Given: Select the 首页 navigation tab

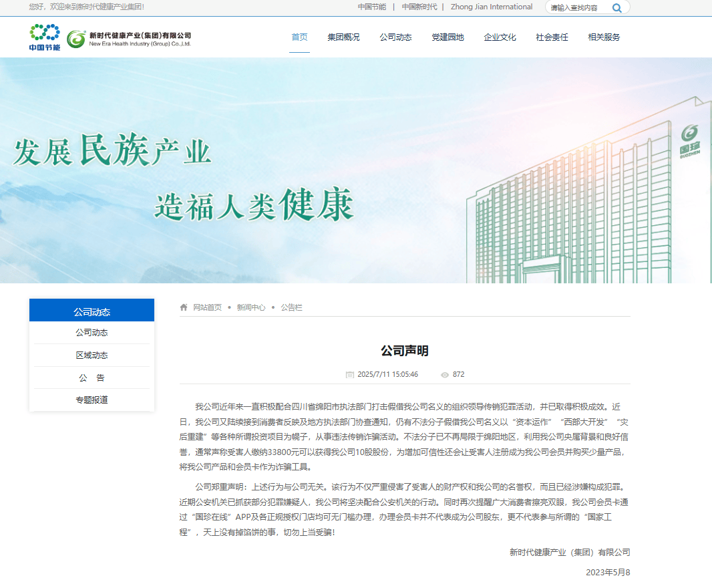Looking at the screenshot, I should [300, 37].
